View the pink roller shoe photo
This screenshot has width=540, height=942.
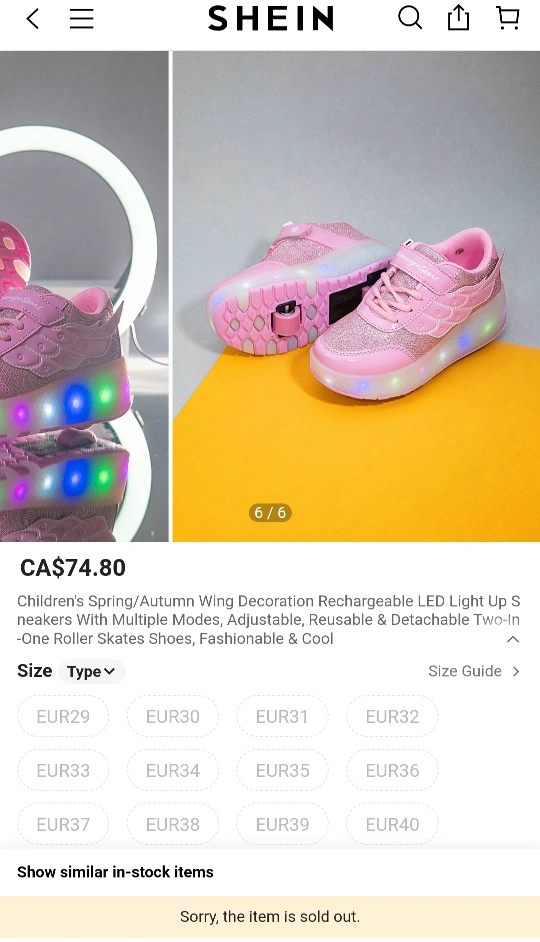(356, 296)
